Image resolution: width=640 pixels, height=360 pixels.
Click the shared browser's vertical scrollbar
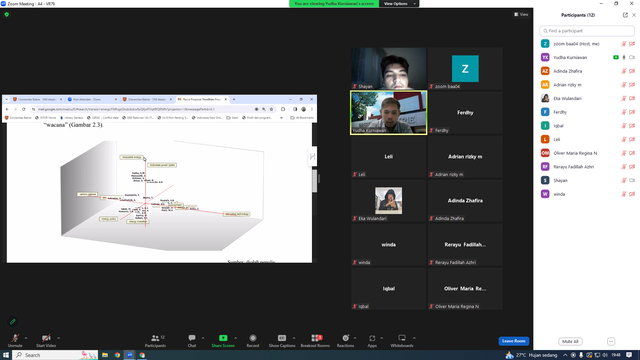coord(314,182)
